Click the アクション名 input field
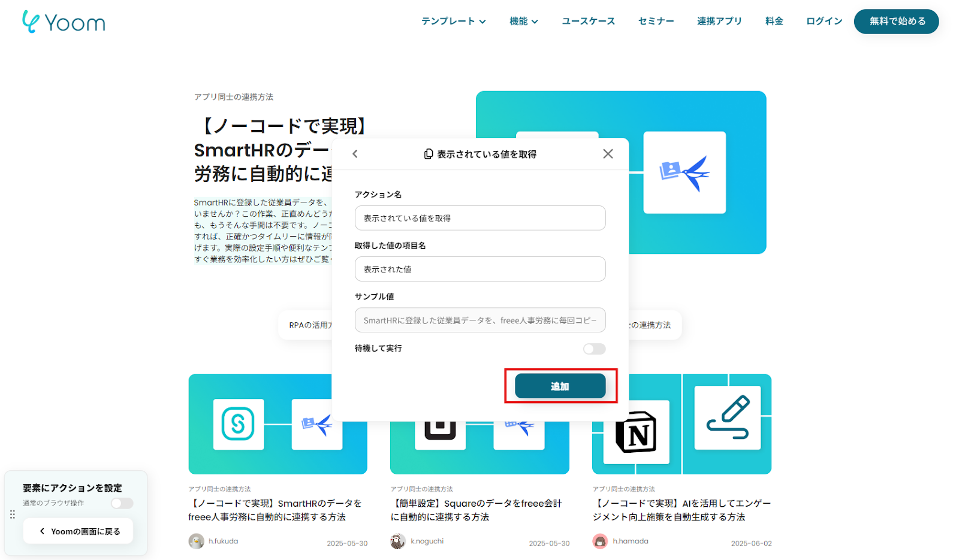959x560 pixels. click(480, 218)
